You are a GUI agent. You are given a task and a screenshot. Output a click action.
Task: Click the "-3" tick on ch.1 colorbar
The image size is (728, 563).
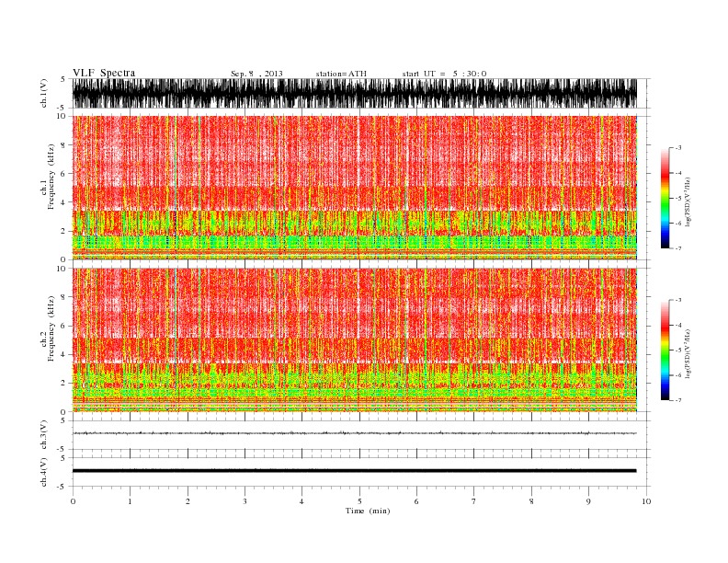(x=677, y=148)
